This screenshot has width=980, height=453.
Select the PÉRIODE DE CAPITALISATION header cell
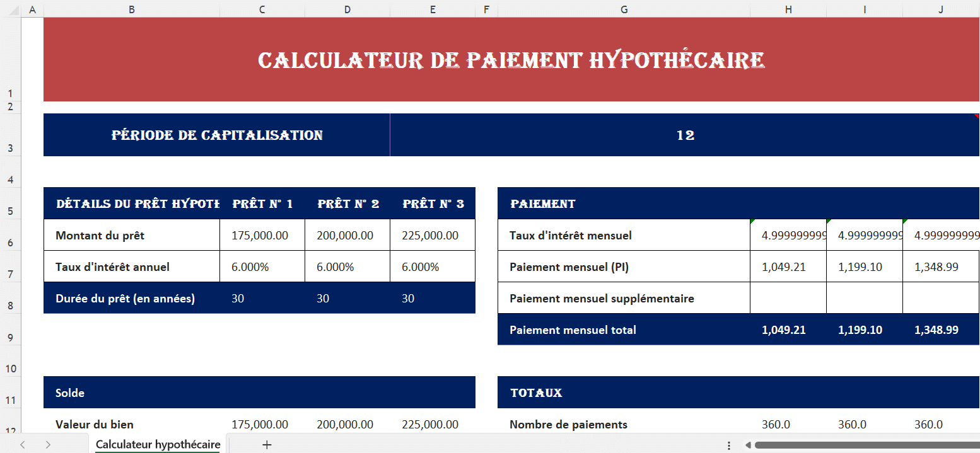[216, 134]
